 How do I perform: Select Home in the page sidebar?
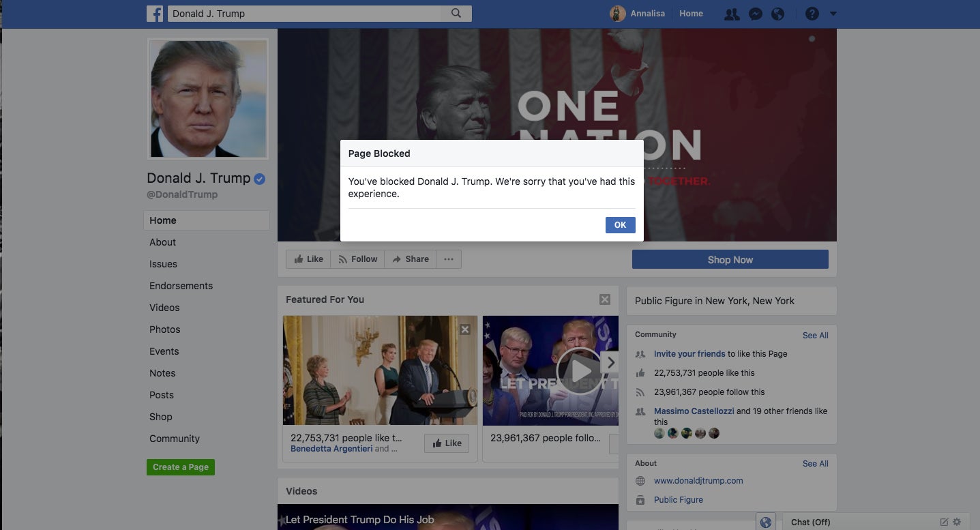point(207,220)
